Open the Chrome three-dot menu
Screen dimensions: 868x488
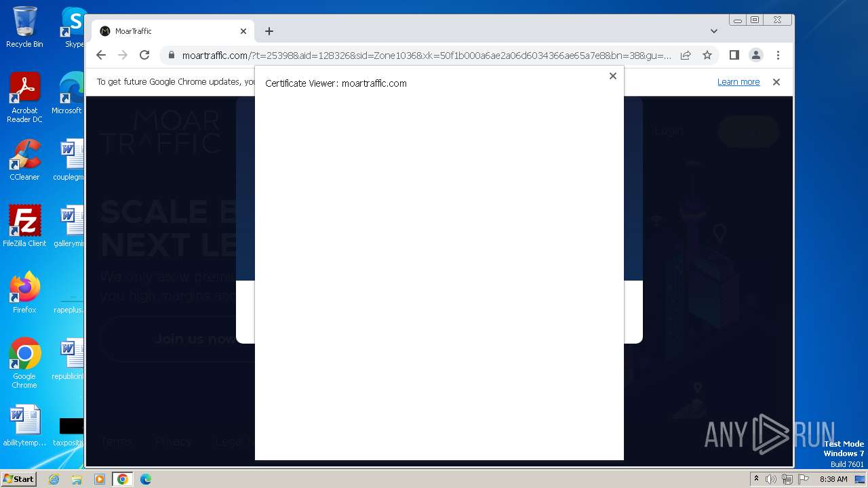tap(778, 55)
